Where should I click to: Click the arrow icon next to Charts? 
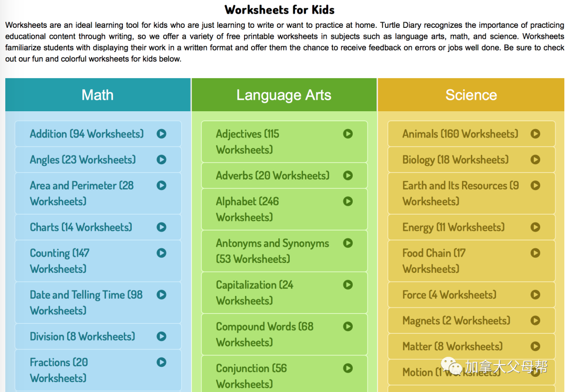tap(161, 227)
